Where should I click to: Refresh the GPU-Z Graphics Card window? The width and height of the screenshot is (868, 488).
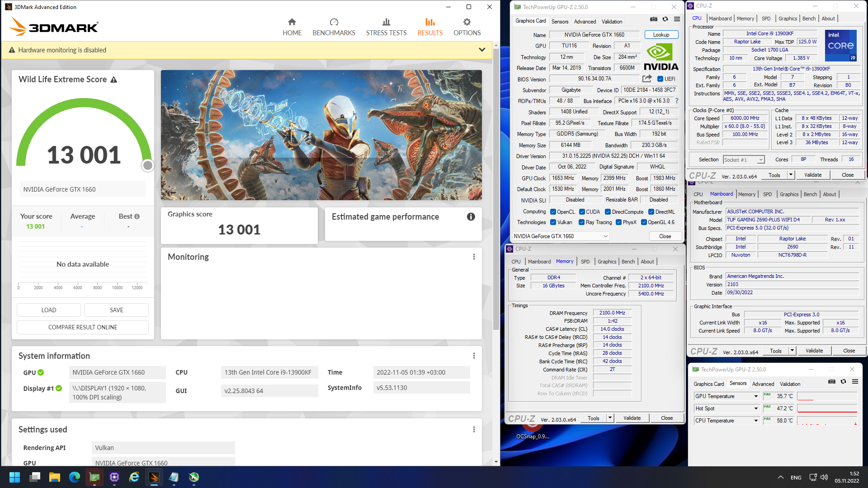pos(665,19)
